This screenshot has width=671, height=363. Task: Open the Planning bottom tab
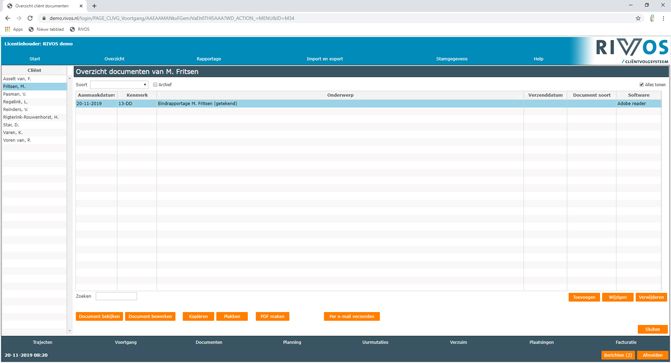(292, 342)
